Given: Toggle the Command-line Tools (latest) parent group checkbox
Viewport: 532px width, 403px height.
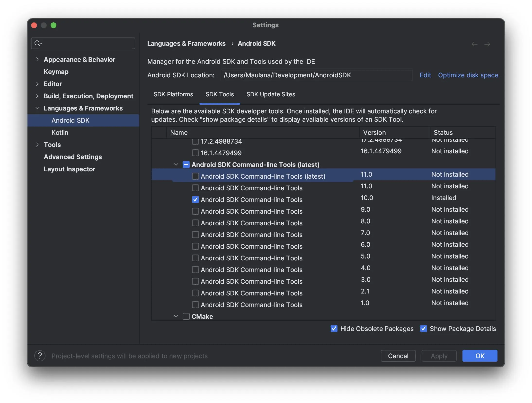Looking at the screenshot, I should point(186,165).
